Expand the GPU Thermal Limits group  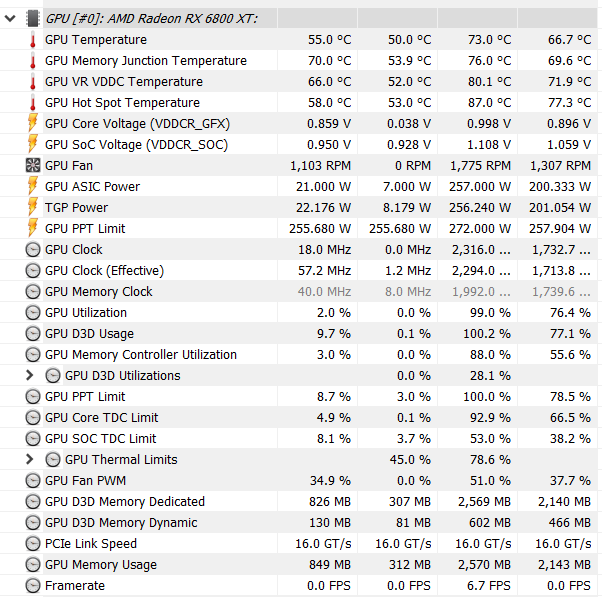click(31, 460)
